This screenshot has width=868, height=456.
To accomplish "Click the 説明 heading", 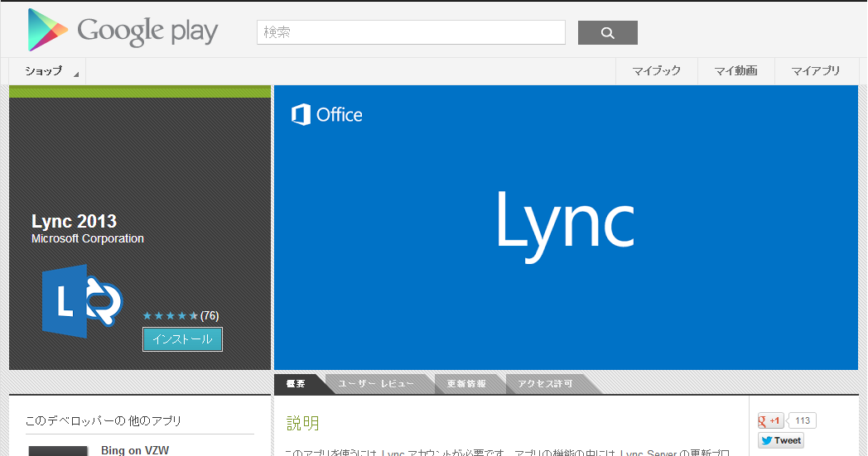I will (x=303, y=424).
